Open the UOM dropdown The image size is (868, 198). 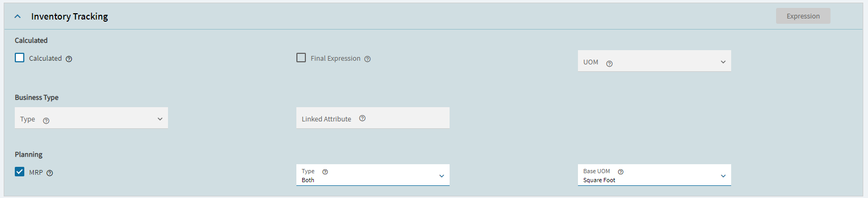click(x=655, y=61)
